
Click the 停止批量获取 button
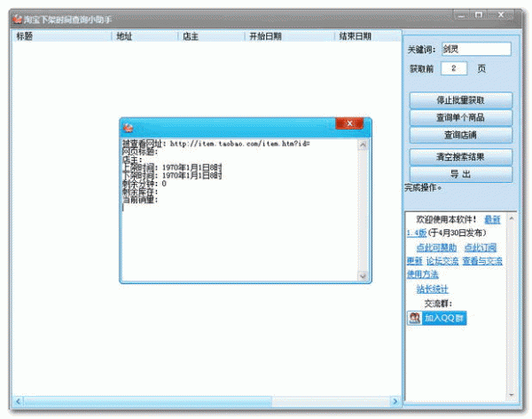461,100
